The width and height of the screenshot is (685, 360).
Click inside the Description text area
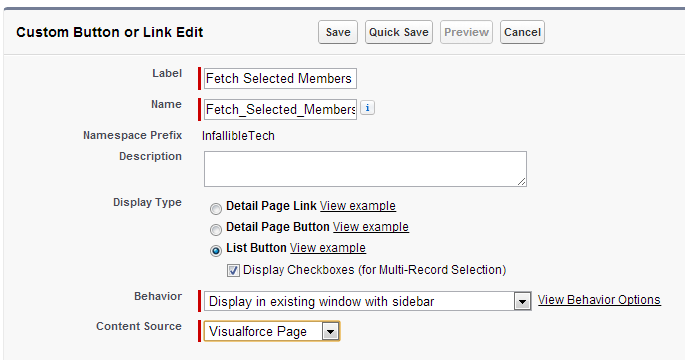(365, 169)
